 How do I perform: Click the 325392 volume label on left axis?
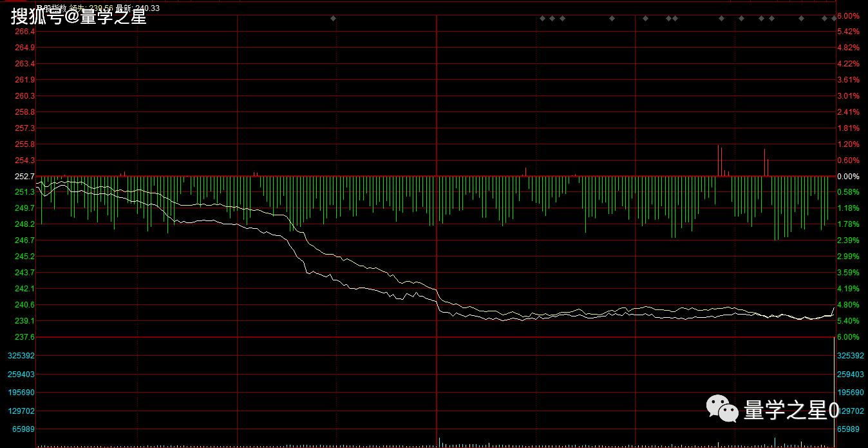21,356
